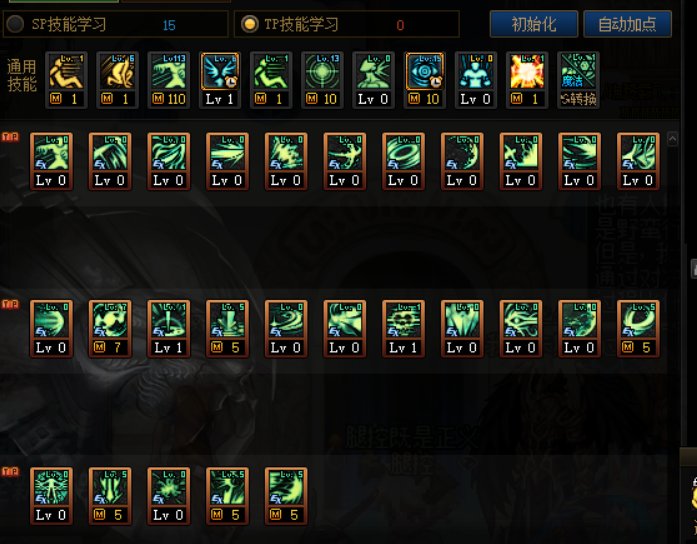Click the skull EX skill icon Lv 1
This screenshot has height=544, width=697.
click(x=403, y=328)
